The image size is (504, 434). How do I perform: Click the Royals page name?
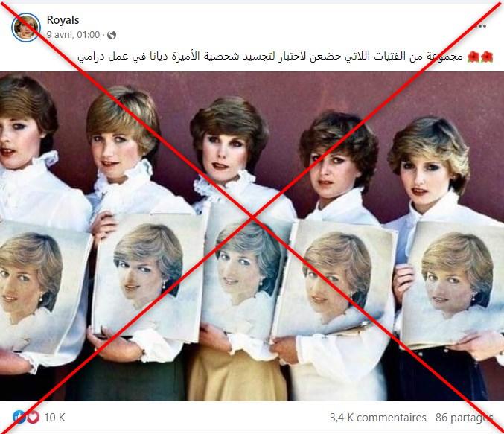[63, 20]
